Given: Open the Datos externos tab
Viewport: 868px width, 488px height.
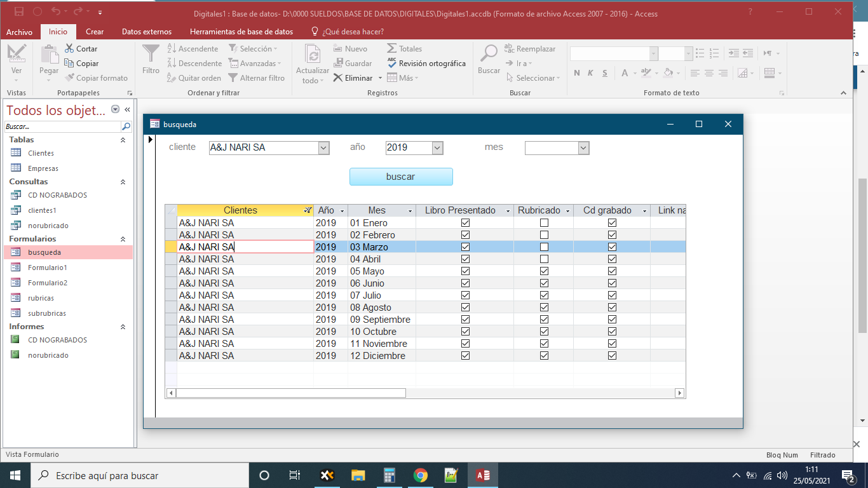Looking at the screenshot, I should click(147, 32).
